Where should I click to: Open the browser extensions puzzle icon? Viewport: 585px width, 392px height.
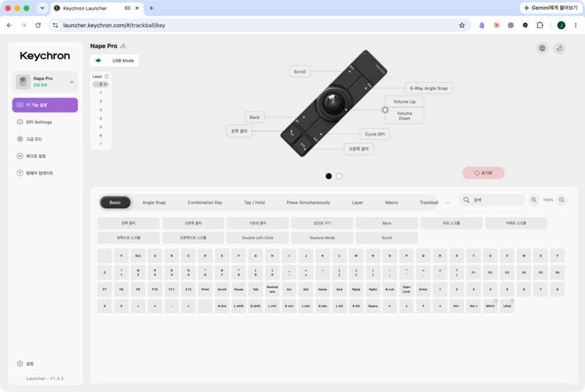(x=539, y=25)
